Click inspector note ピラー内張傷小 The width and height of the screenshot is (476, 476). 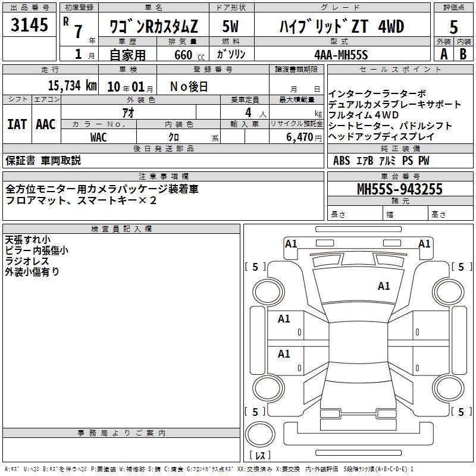point(36,250)
